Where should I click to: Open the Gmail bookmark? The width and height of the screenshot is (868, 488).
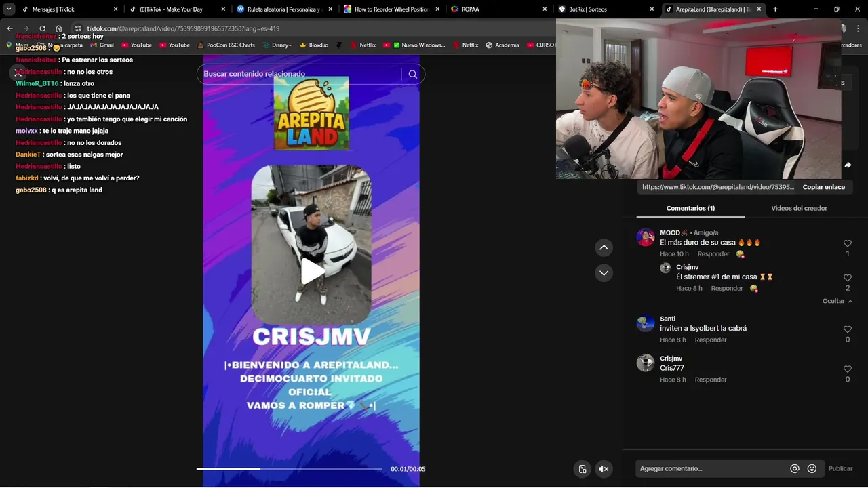[x=101, y=45]
